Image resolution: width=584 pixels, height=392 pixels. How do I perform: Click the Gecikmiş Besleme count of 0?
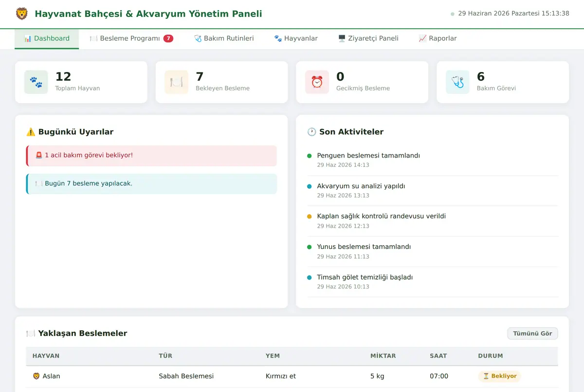[x=340, y=76]
